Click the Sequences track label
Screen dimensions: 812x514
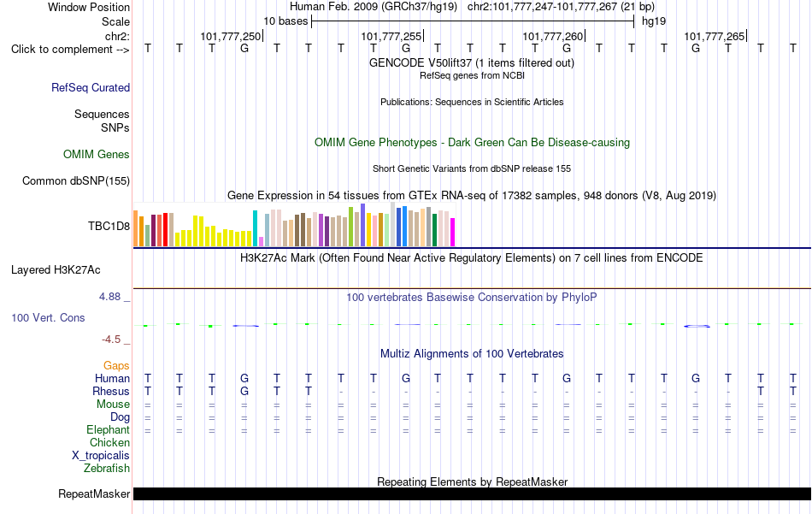[x=102, y=114]
